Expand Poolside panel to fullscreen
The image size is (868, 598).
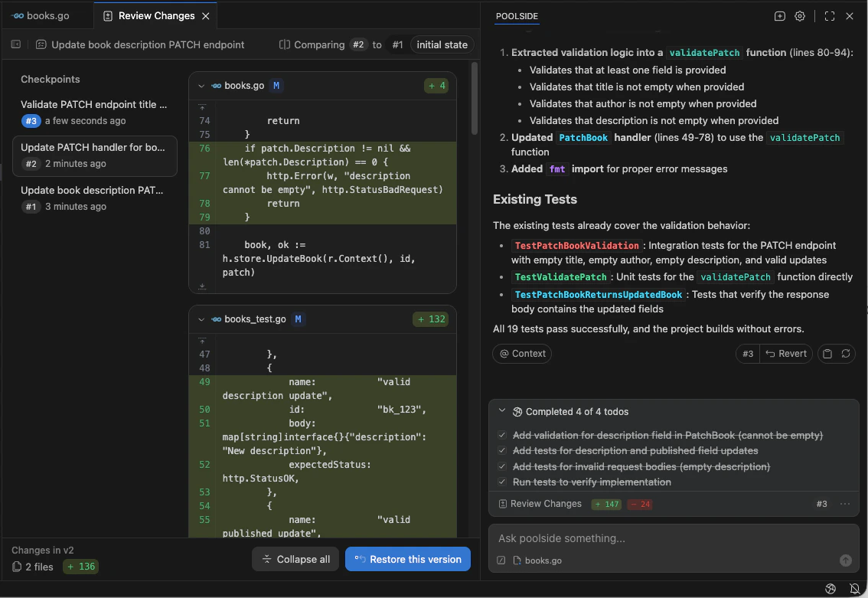click(829, 16)
